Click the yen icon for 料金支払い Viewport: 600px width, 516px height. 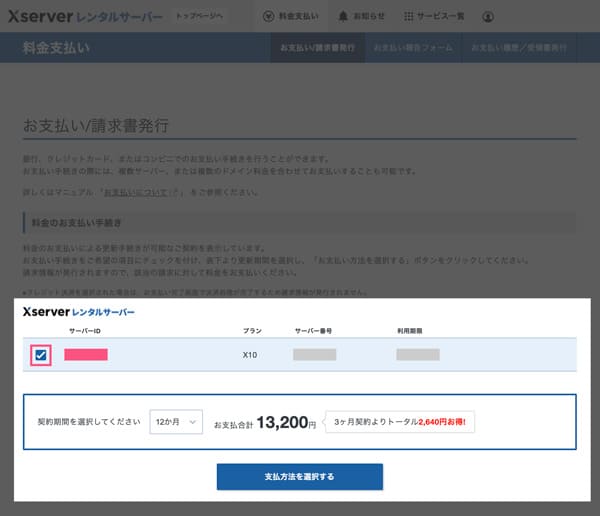click(x=268, y=17)
